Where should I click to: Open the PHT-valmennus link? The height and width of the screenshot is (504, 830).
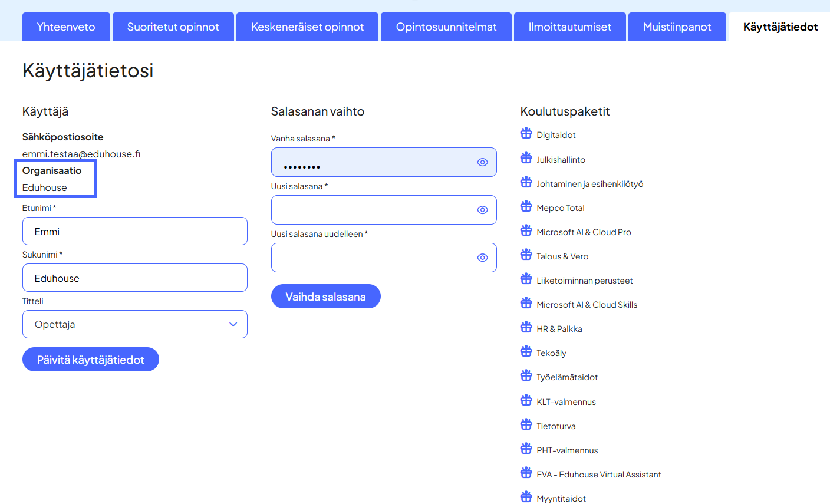coord(567,450)
